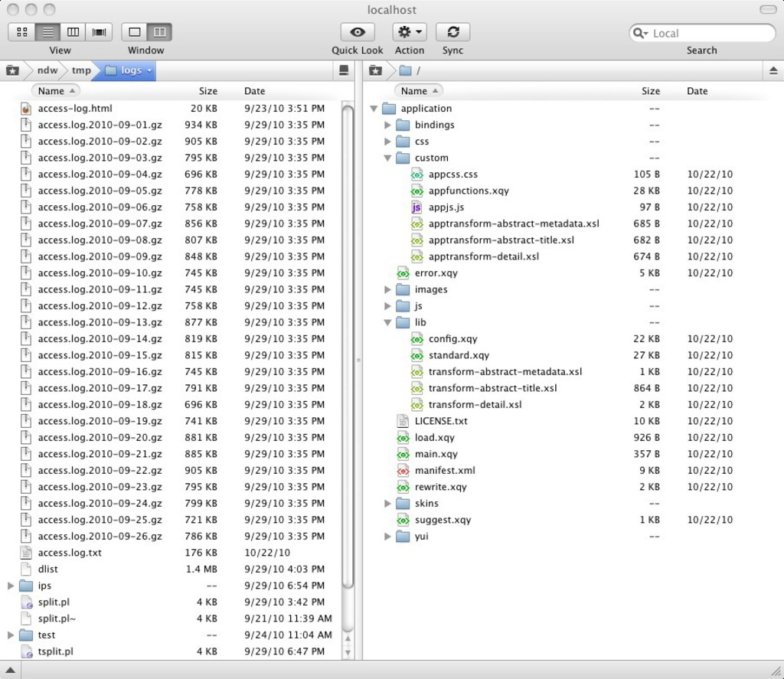Select apptransform-detail.xsl file icon
784x679 pixels.
point(416,256)
